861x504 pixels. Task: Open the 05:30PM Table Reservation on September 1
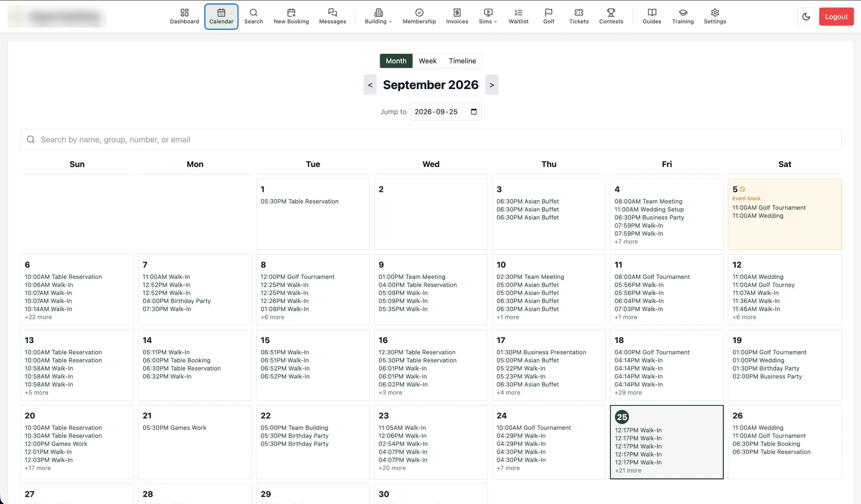tap(299, 201)
